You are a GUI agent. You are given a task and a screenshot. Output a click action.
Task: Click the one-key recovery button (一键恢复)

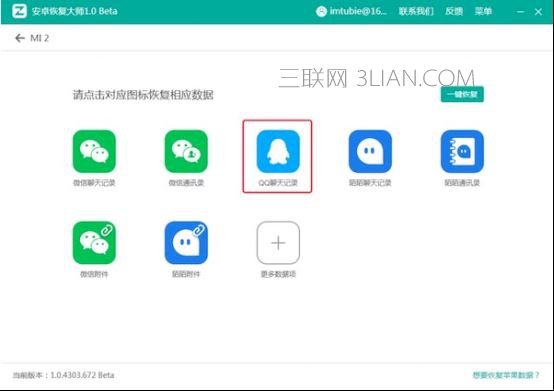[x=462, y=94]
